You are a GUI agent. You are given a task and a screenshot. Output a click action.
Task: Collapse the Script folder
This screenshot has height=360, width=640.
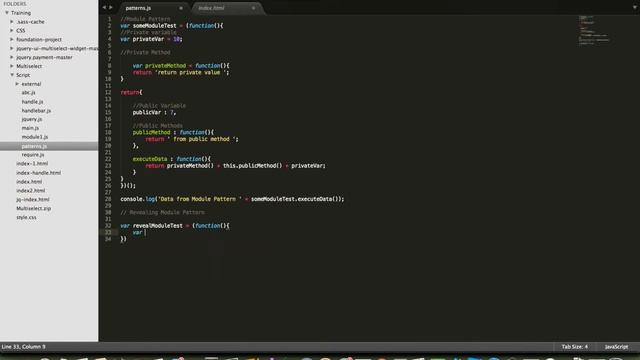12,75
